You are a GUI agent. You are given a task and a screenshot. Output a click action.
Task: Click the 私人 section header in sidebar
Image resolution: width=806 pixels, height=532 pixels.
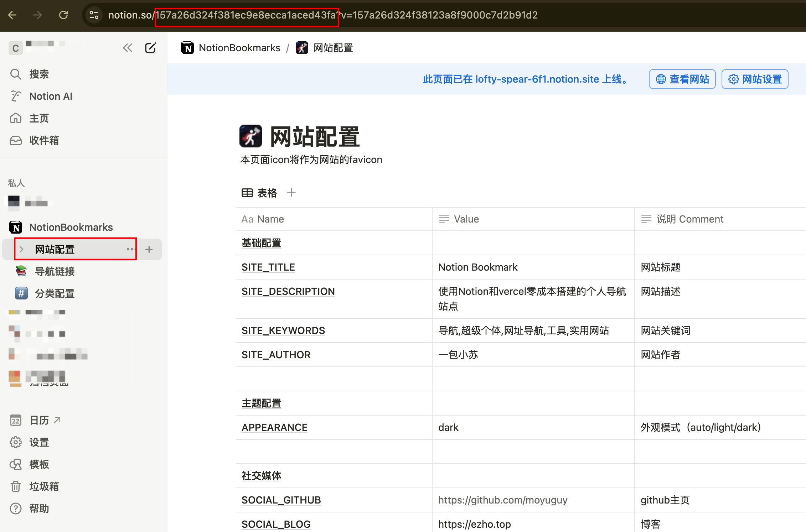(16, 183)
